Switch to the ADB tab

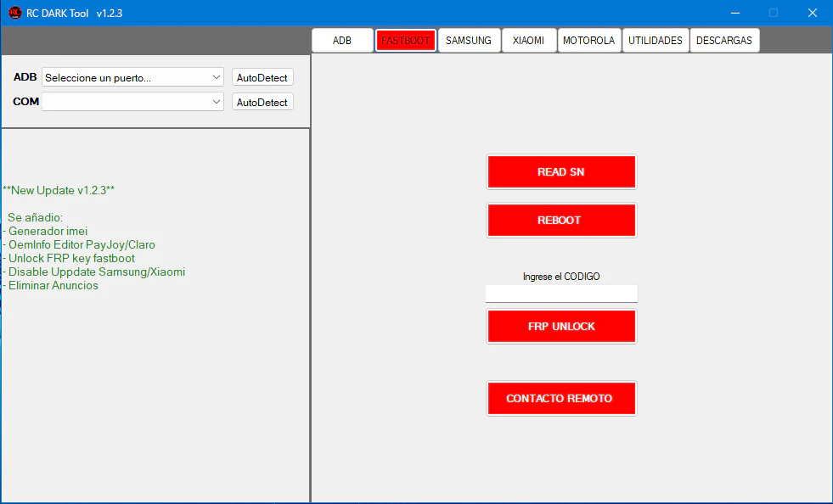[342, 41]
